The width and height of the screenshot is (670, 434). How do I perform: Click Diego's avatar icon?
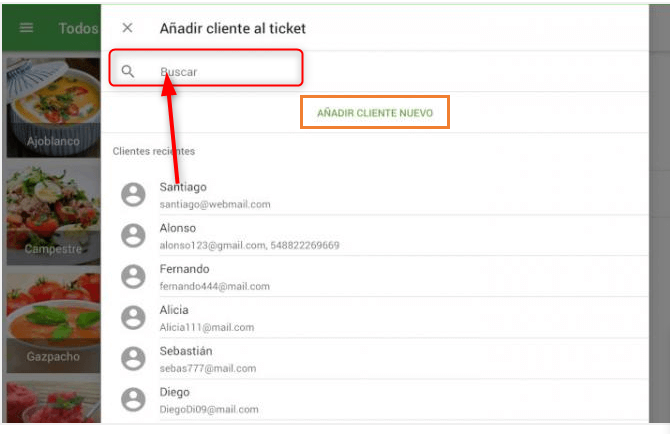click(133, 399)
